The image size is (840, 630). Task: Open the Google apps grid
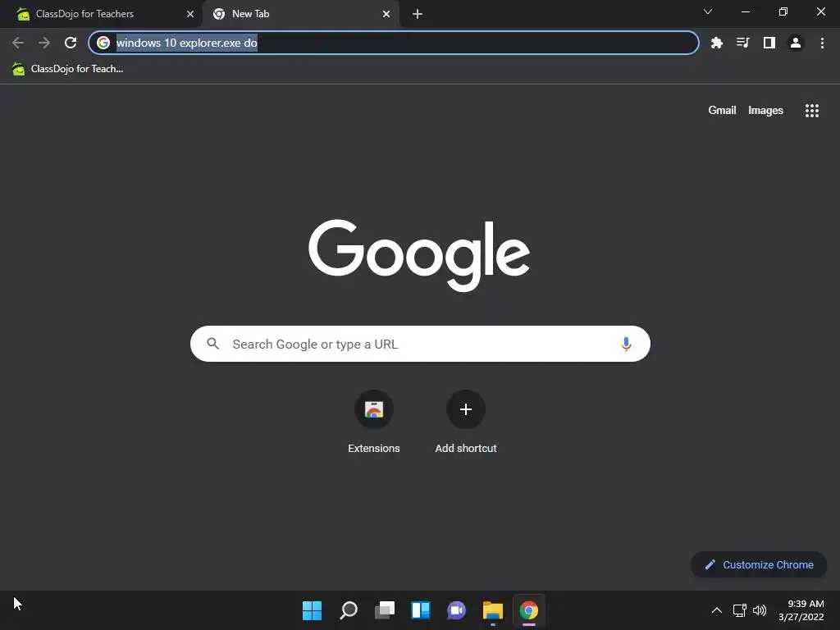811,111
